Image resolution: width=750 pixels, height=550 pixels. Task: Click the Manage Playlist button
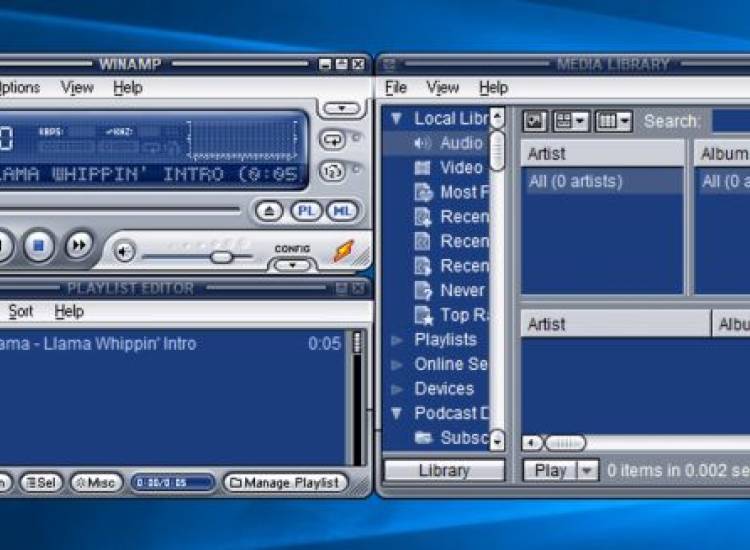click(x=286, y=483)
